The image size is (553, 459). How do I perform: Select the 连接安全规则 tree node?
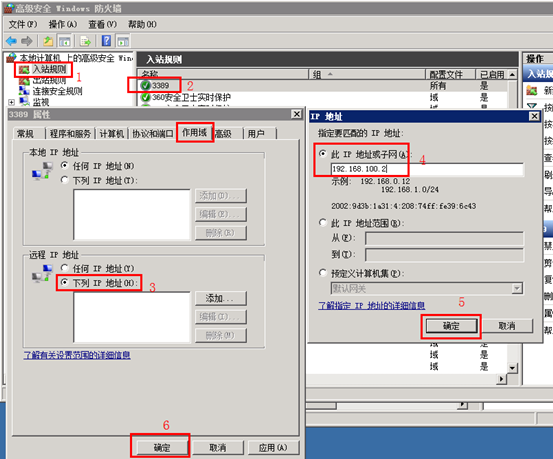[57, 91]
